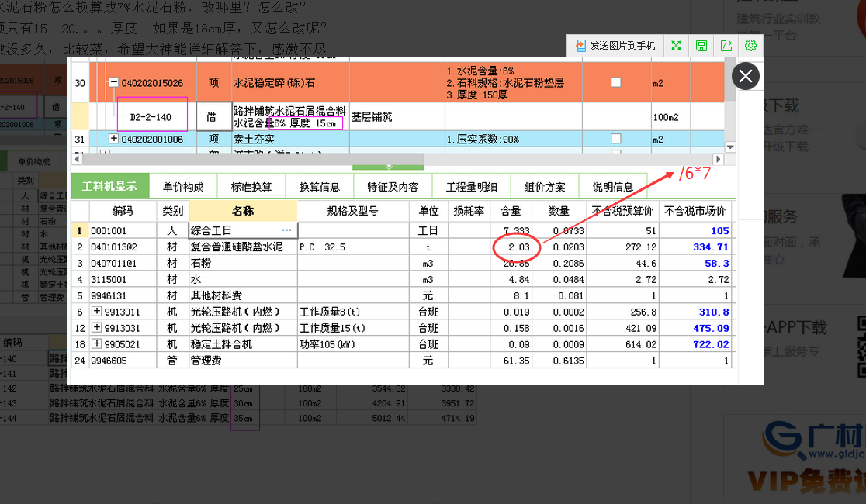Open the 说明信息 tab
This screenshot has height=504, width=866.
coord(612,187)
